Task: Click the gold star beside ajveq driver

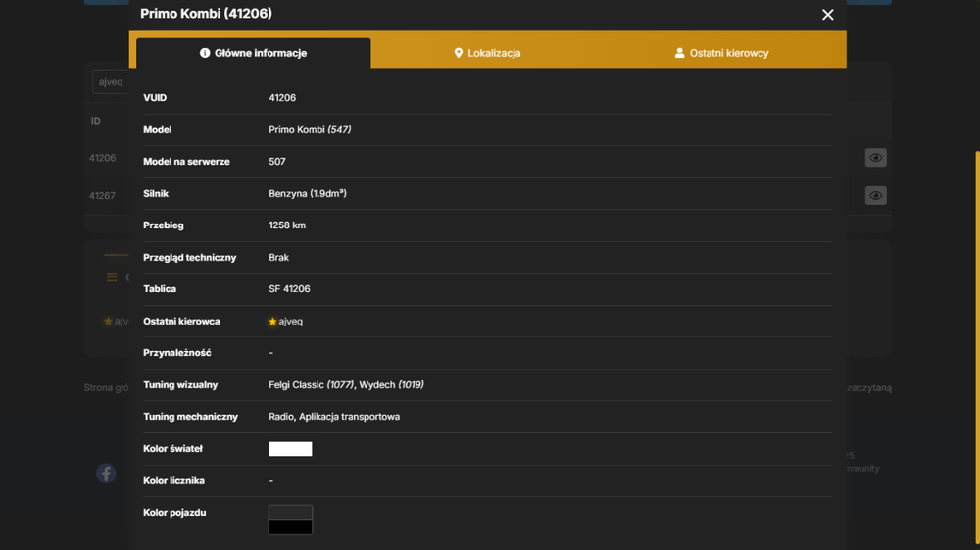Action: 272,322
